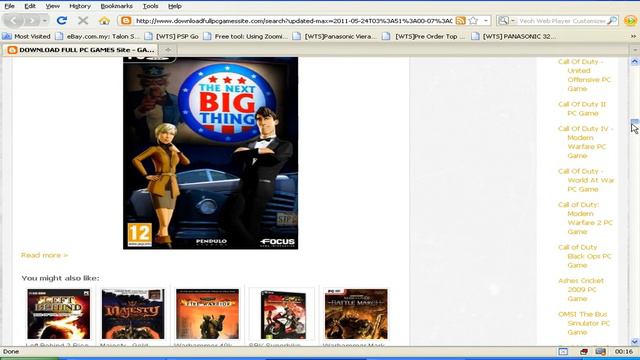
Task: Open the search engine selector dropdown
Action: pyautogui.click(x=507, y=20)
